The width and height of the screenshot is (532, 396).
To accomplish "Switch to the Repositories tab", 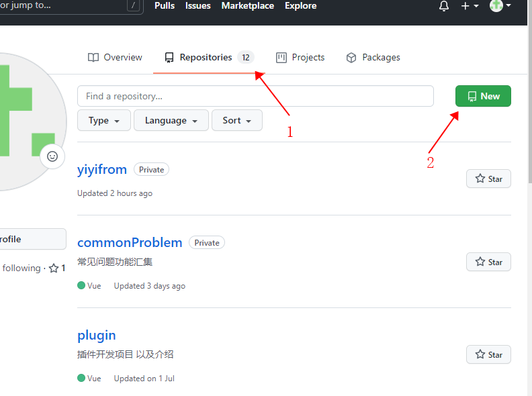I will click(x=209, y=57).
